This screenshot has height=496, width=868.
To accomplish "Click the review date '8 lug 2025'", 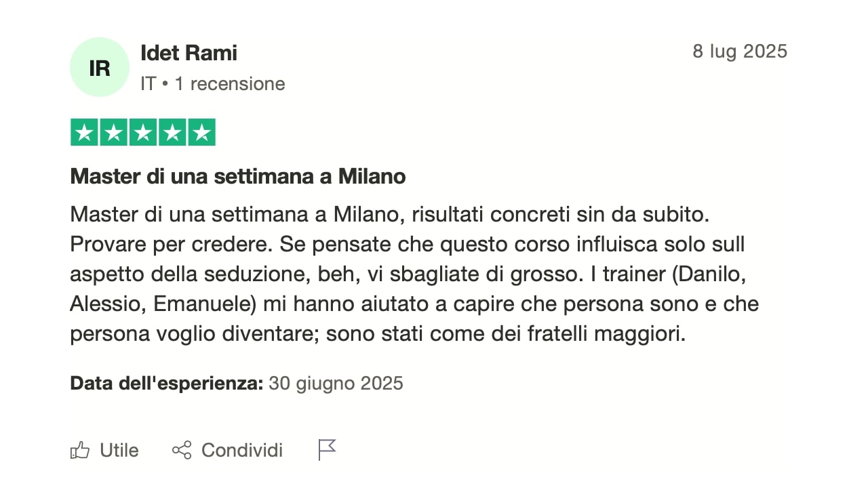I will coord(740,51).
